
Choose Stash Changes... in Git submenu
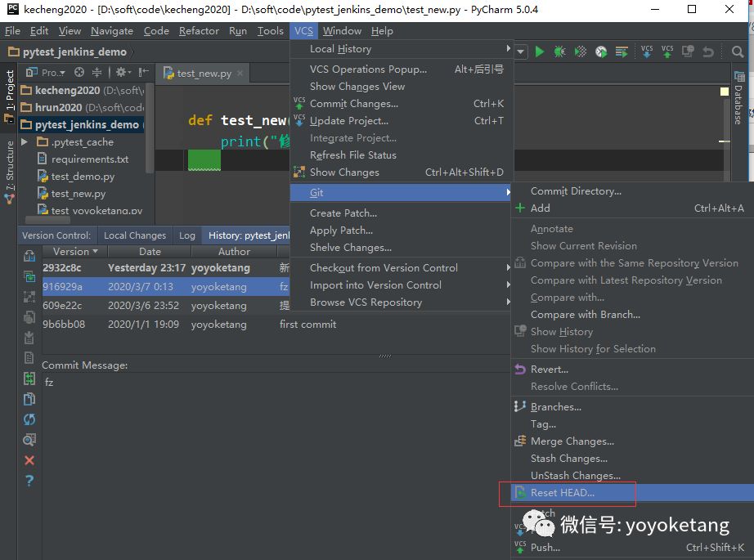coord(632,458)
